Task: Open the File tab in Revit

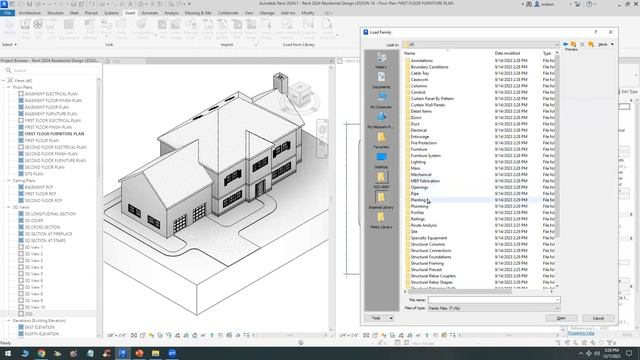Action: [x=8, y=13]
